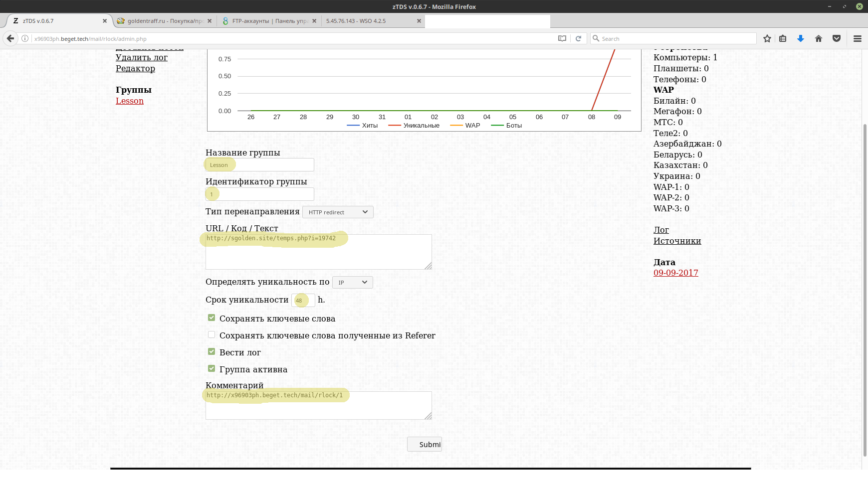
Task: Toggle reader view icon in address bar
Action: pyautogui.click(x=562, y=38)
